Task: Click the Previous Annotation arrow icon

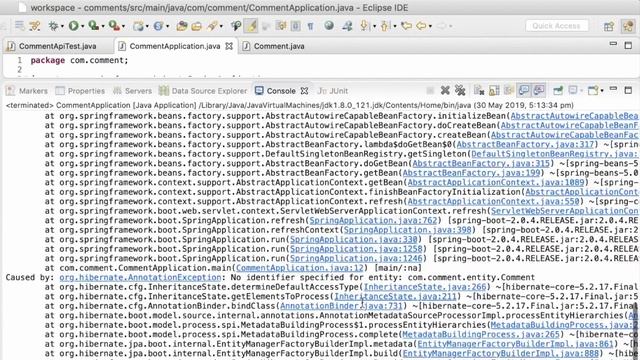Action: (x=384, y=26)
